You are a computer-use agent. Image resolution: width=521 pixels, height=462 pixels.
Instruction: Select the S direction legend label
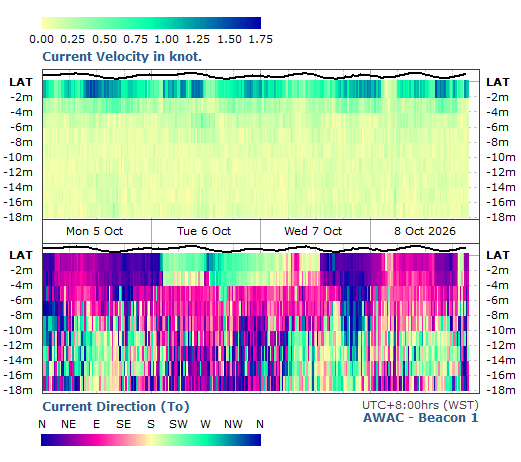[151, 424]
